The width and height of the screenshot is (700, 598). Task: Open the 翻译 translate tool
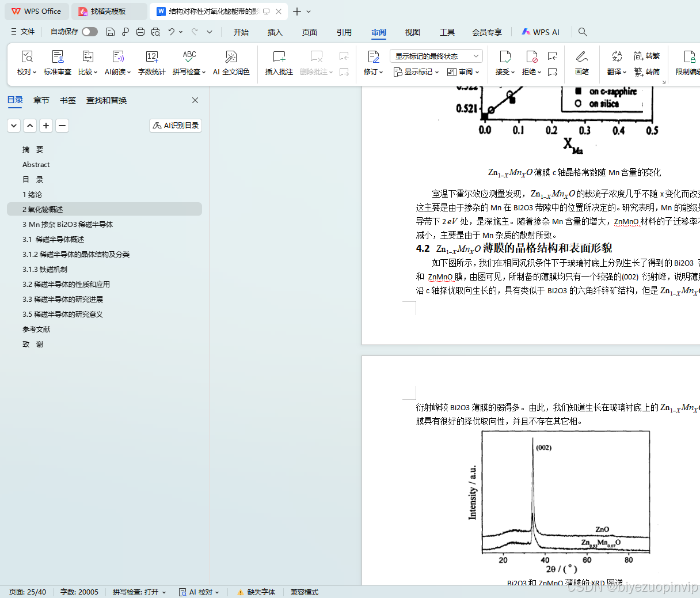tap(617, 63)
